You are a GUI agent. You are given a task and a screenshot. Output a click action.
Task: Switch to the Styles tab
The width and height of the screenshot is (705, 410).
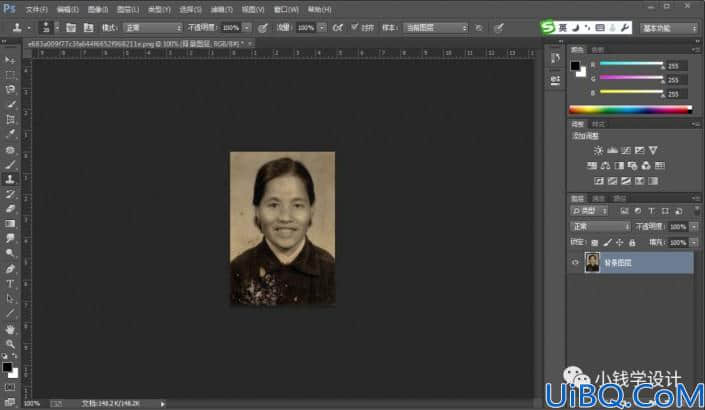coord(598,124)
